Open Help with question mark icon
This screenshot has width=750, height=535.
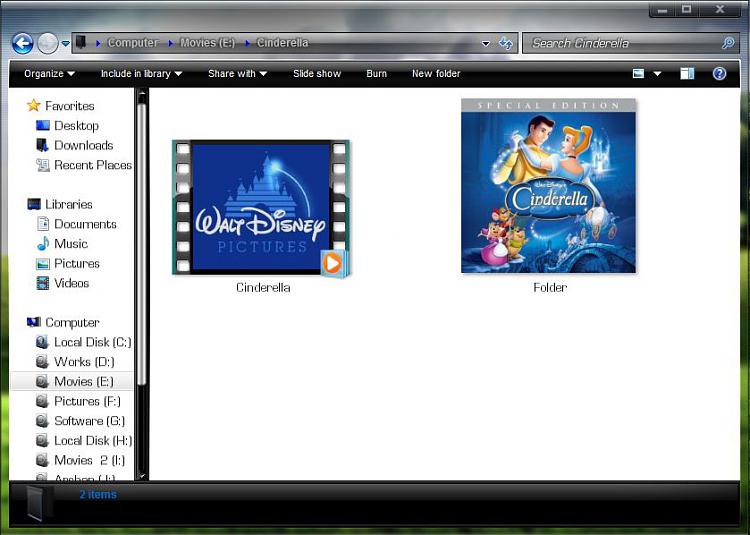719,73
